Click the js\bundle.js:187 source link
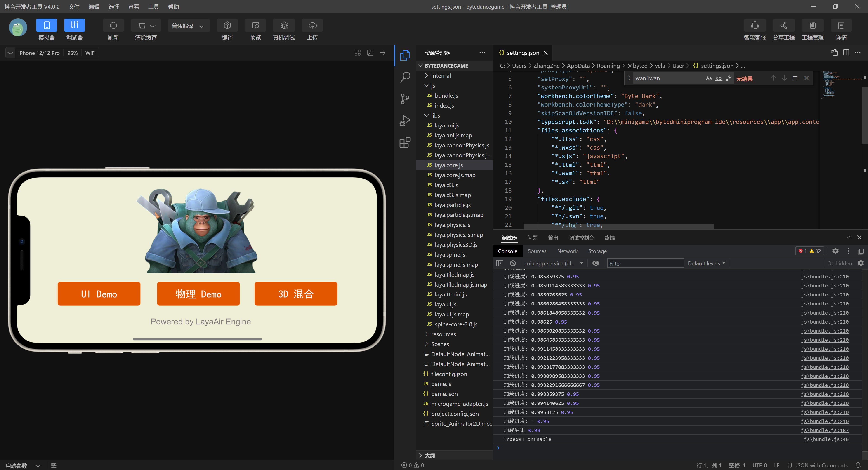The width and height of the screenshot is (868, 470). coord(825,430)
